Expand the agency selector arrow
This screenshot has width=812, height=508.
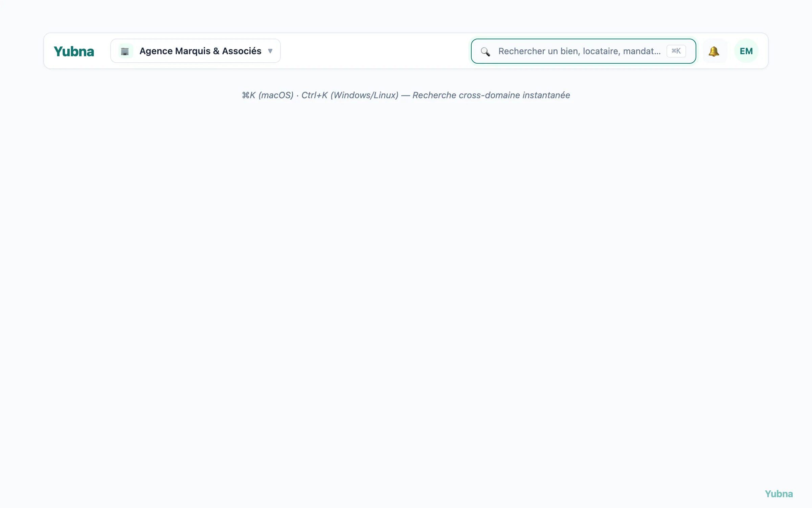pos(270,51)
